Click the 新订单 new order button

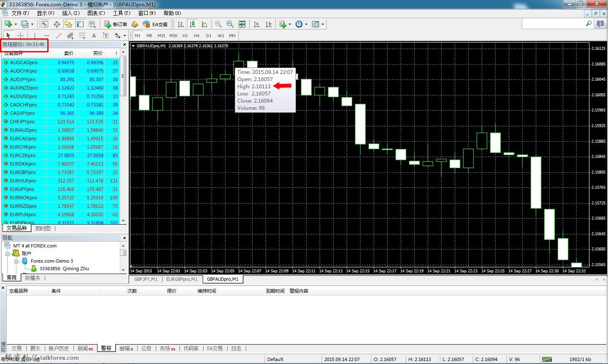click(x=116, y=24)
